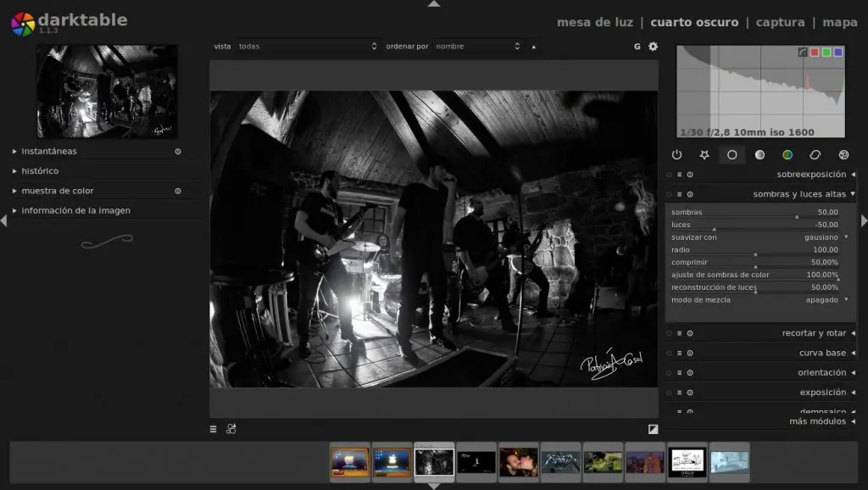Reset parameters of orientación module
The image size is (868, 490).
tap(690, 373)
